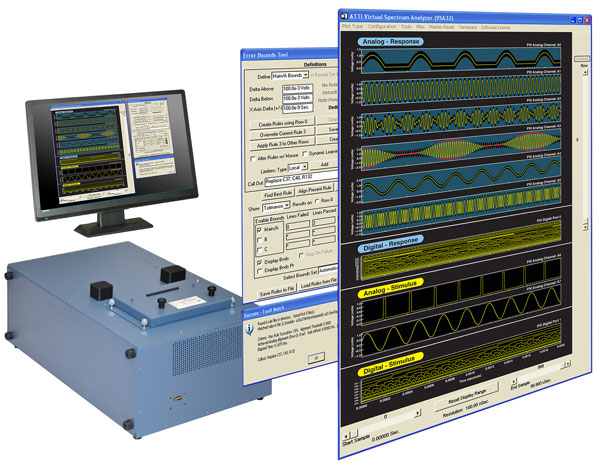The width and height of the screenshot is (600, 464).
Task: Click the Master Reset menu item
Action: pos(441,27)
